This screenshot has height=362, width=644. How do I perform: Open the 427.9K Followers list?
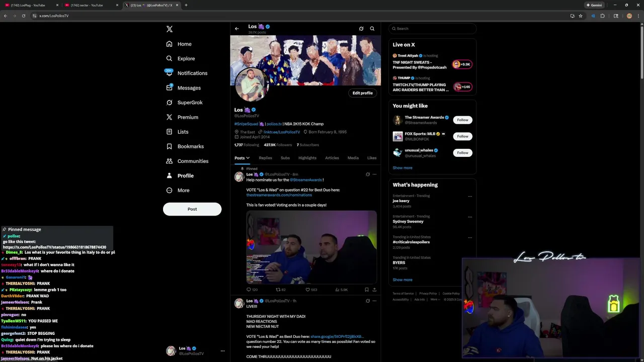click(x=278, y=145)
